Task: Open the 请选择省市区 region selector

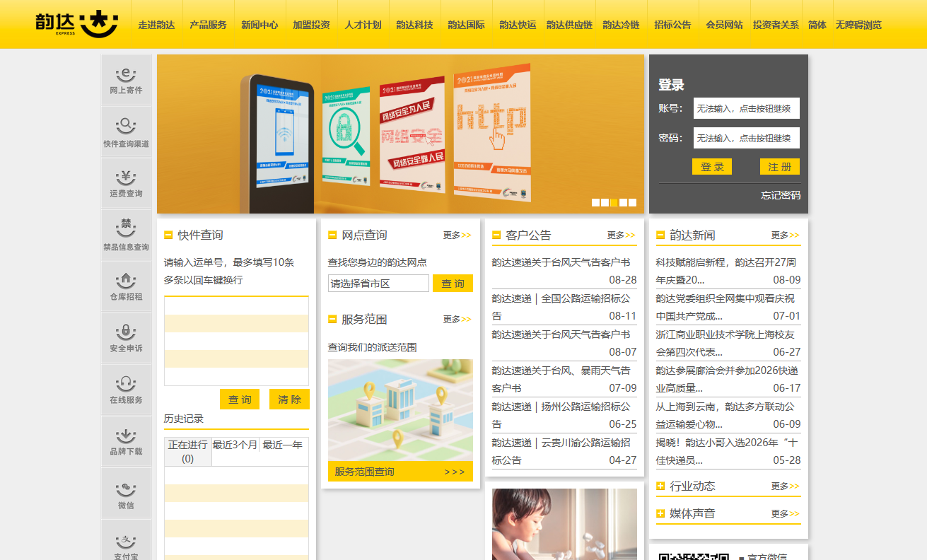Action: [x=378, y=284]
